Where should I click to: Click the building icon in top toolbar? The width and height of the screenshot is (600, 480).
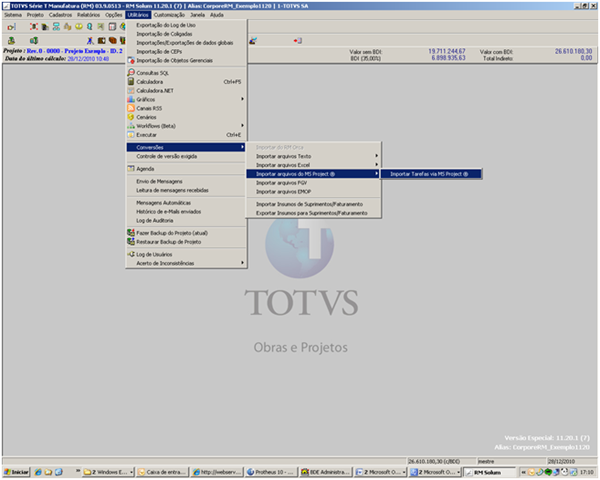pyautogui.click(x=45, y=27)
